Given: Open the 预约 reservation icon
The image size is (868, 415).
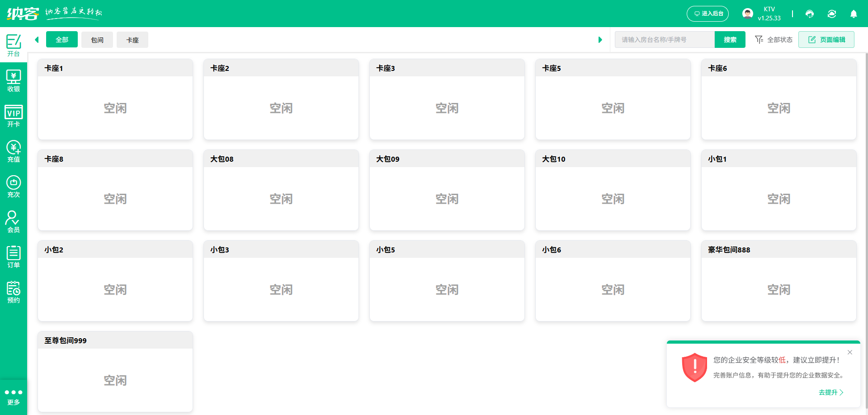Looking at the screenshot, I should click(14, 292).
